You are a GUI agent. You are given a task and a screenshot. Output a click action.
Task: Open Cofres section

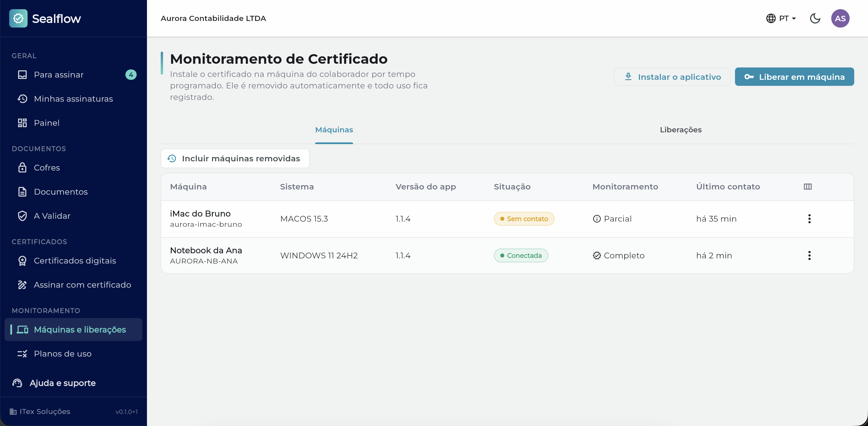73,168
